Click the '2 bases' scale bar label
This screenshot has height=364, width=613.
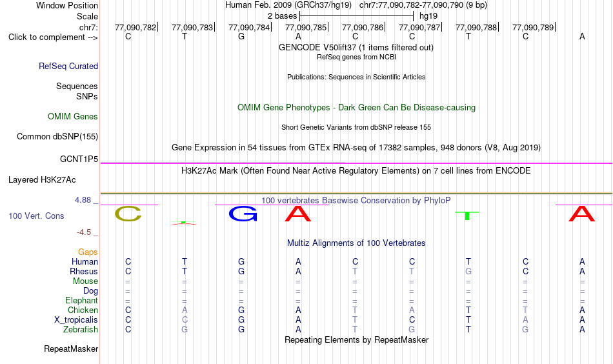(x=282, y=16)
